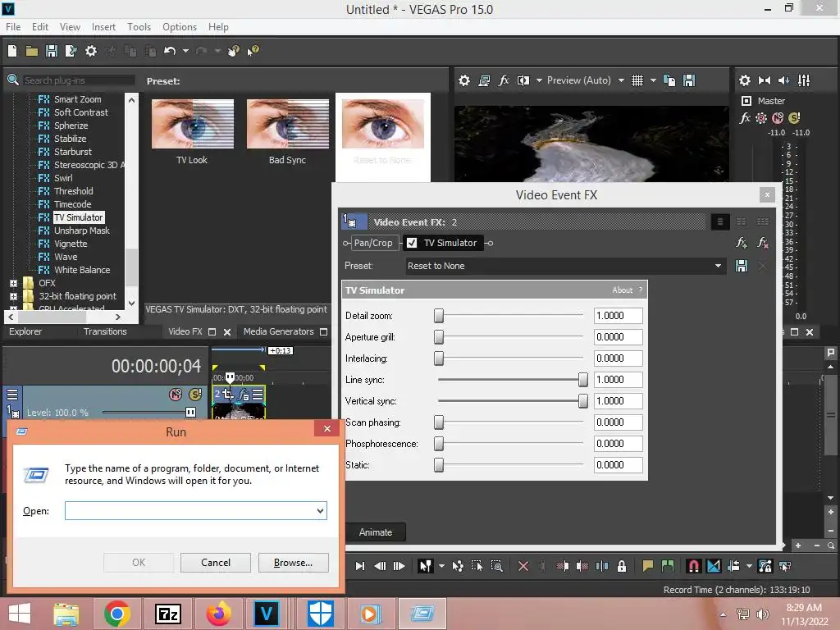Save project with the toolbar disk icon

[52, 51]
